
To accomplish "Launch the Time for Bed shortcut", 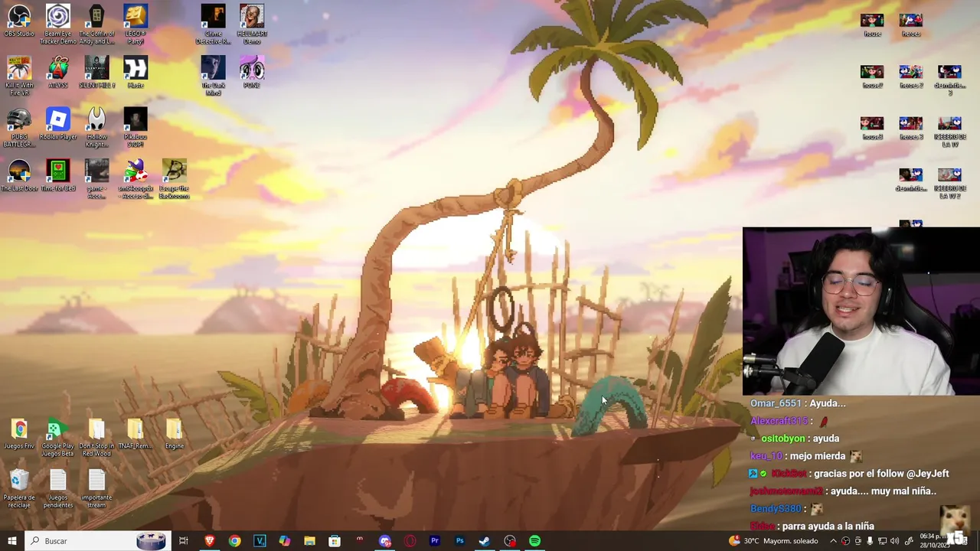I will click(x=58, y=175).
